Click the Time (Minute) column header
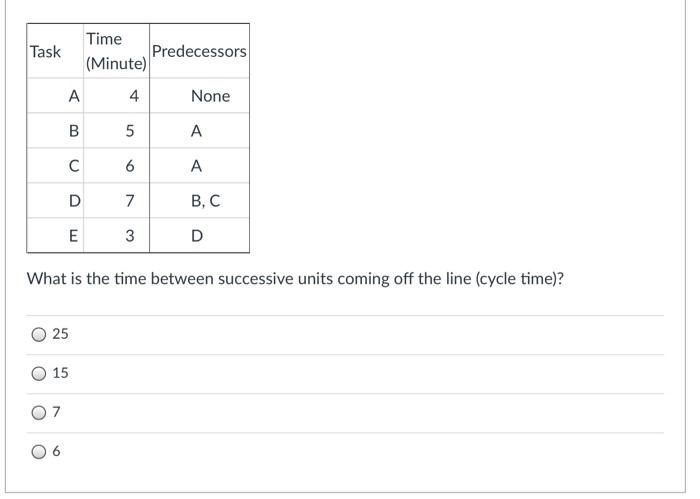Screen dimensions: 700x499 [116, 51]
